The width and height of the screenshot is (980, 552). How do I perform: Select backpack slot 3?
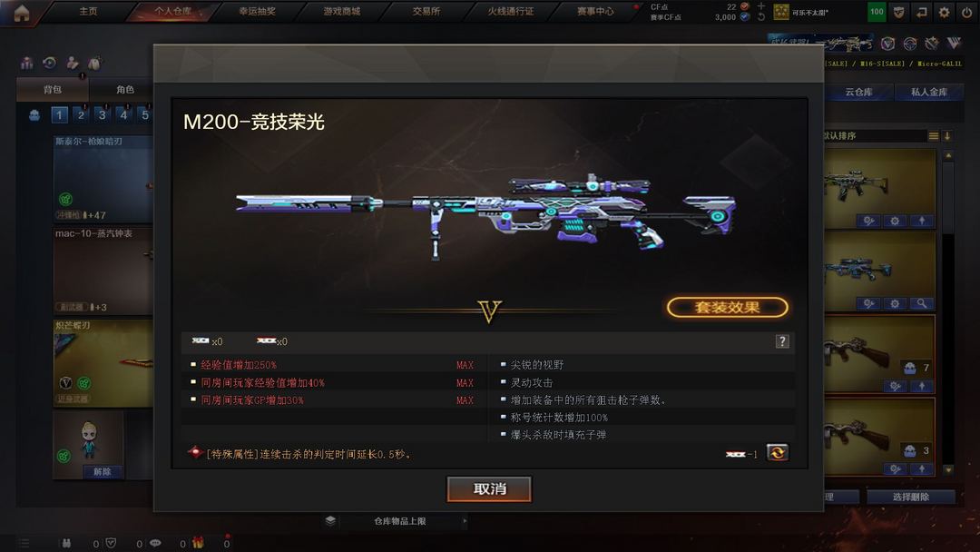coord(102,114)
